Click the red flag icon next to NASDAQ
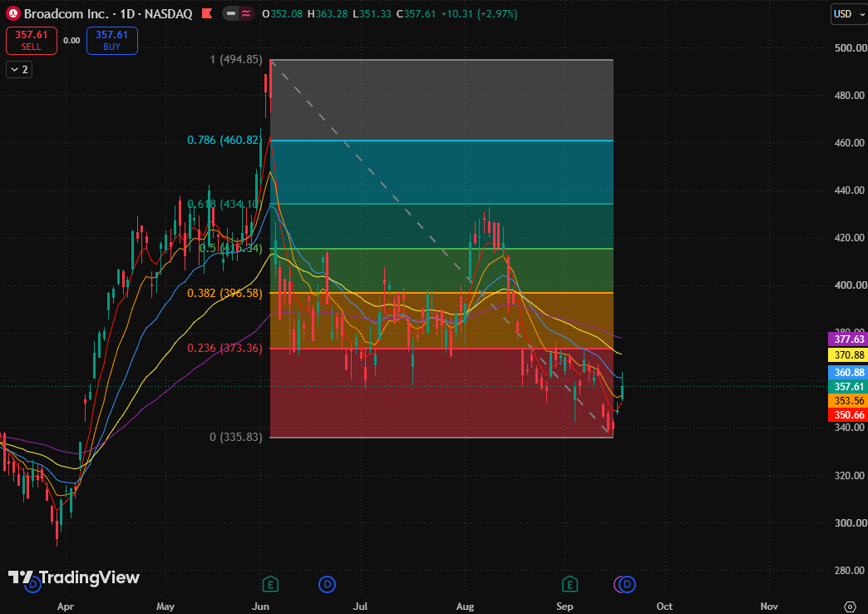 point(207,14)
